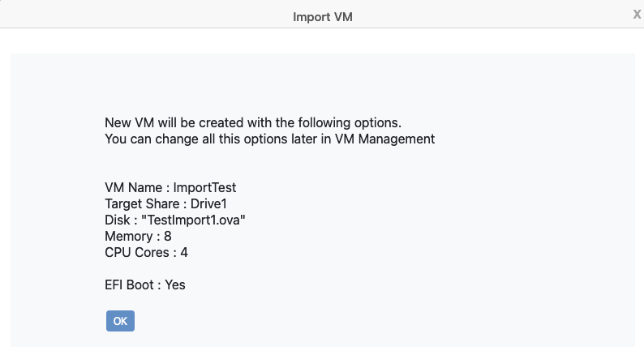Click the 'Target Share' label
The width and height of the screenshot is (644, 355).
click(143, 203)
